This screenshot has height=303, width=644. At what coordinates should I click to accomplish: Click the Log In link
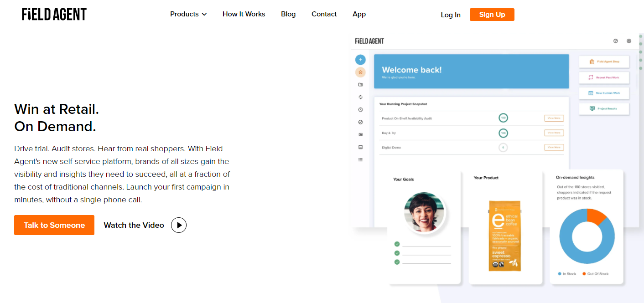(x=451, y=15)
